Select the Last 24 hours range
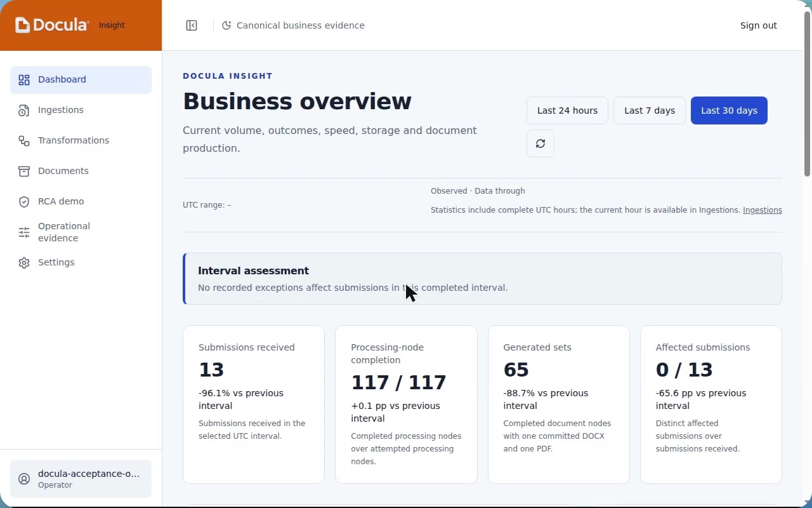 click(x=567, y=110)
